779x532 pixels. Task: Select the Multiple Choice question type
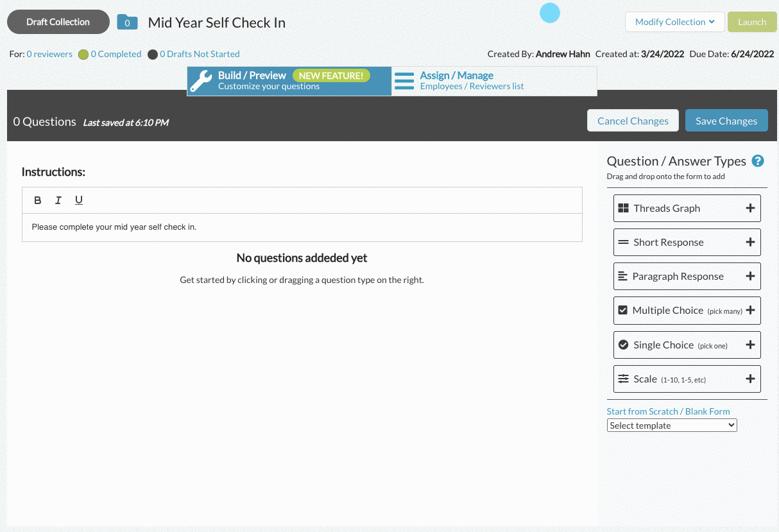point(687,311)
